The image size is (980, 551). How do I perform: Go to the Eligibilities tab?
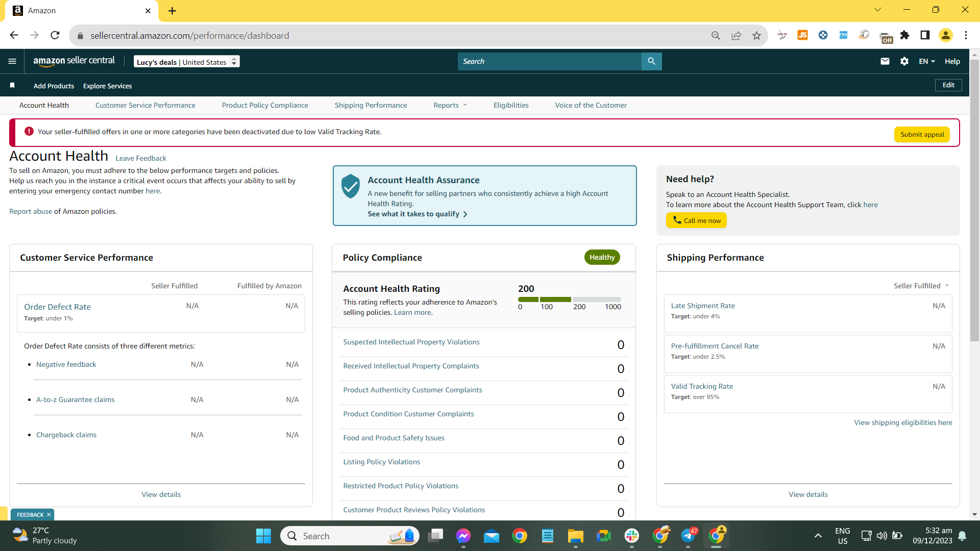(x=511, y=105)
